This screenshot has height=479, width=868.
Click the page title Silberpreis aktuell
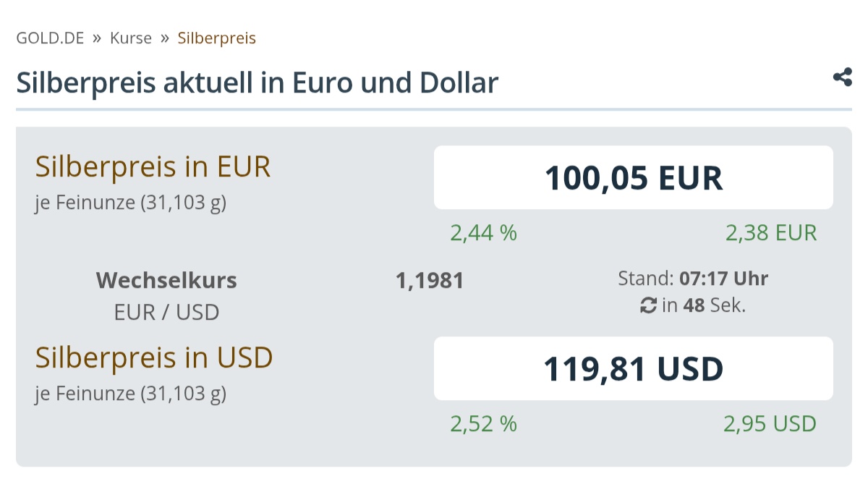point(257,83)
